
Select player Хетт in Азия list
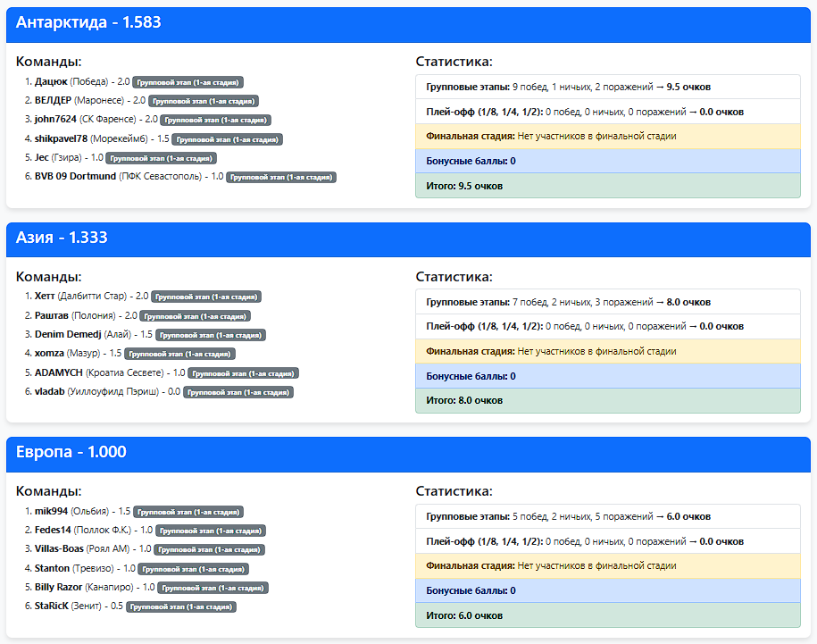click(45, 296)
